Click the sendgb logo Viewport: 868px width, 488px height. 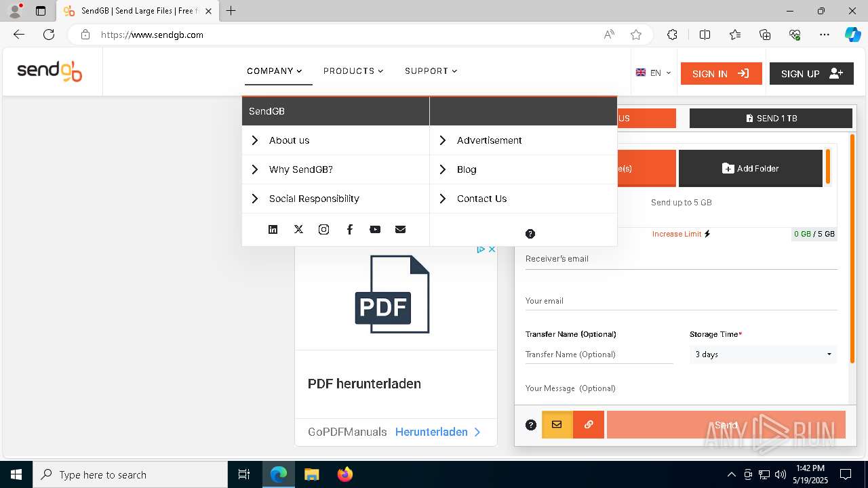point(50,71)
